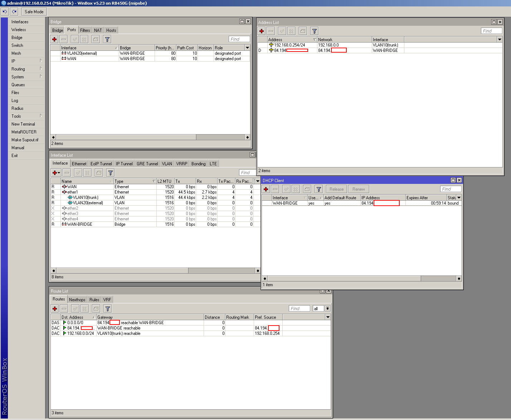
Task: Switch to Hosts tab in Bridge window
Action: click(x=111, y=30)
